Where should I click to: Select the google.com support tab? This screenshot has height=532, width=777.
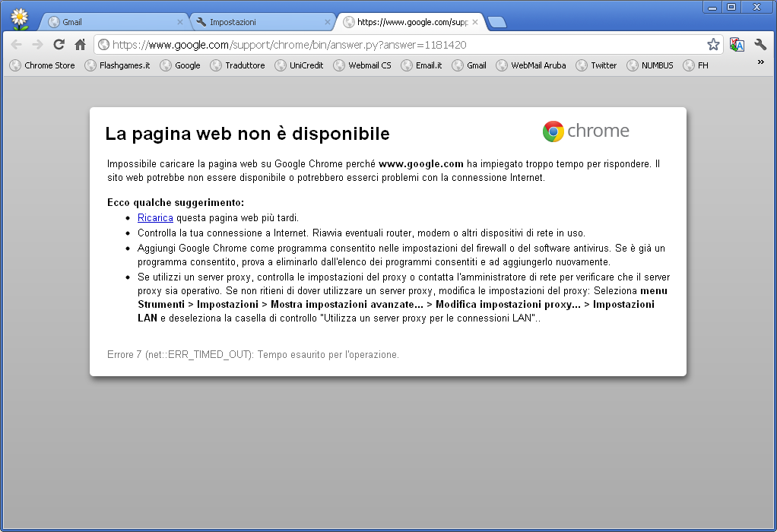tap(410, 22)
